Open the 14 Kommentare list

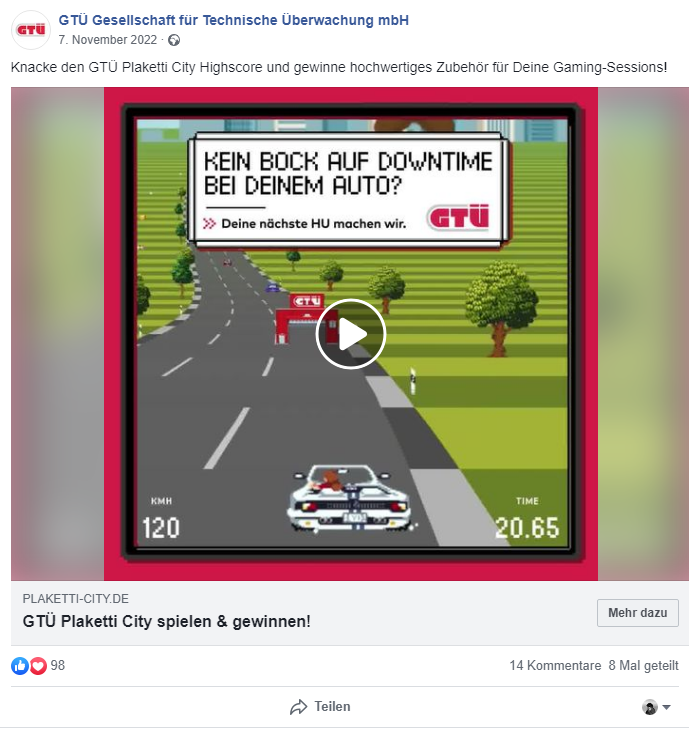coord(555,666)
